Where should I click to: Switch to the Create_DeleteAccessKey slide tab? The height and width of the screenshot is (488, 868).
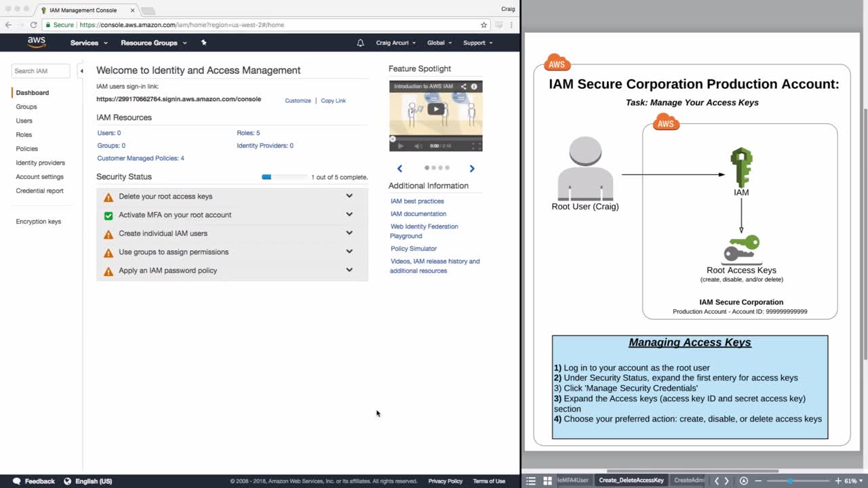(x=631, y=481)
